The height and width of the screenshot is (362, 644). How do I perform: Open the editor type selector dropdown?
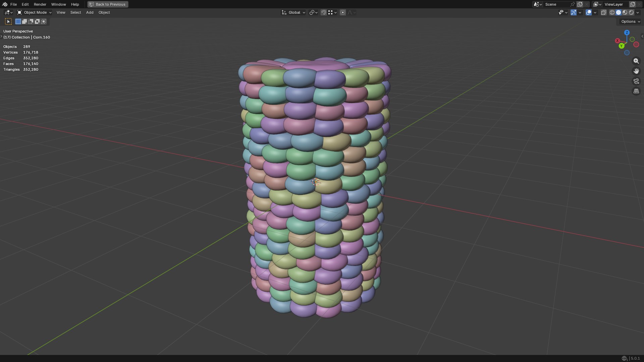pos(8,12)
